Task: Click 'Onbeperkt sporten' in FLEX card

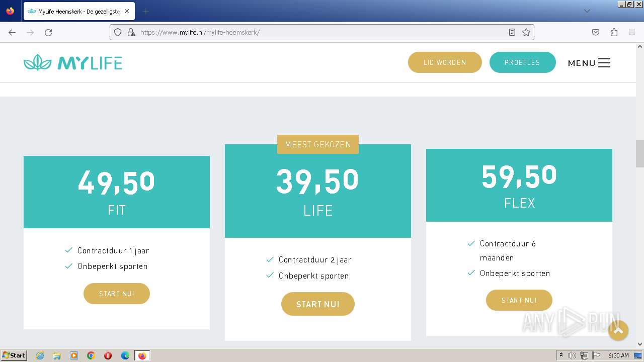Action: (515, 274)
